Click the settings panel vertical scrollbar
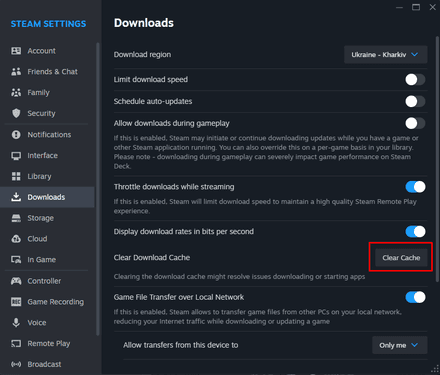 [x=437, y=159]
